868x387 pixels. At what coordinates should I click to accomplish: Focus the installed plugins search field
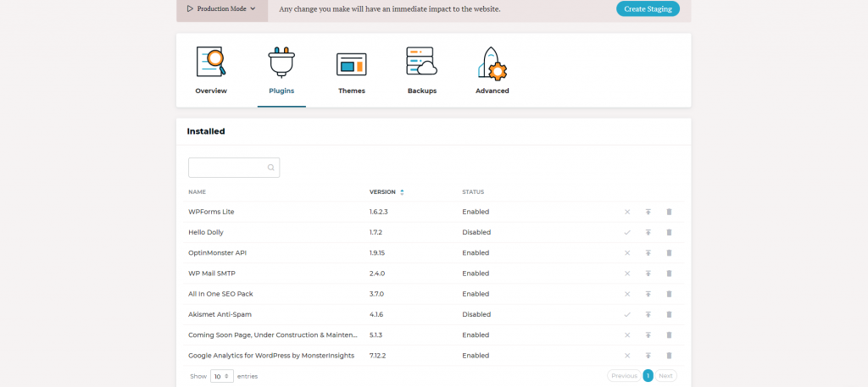[234, 168]
